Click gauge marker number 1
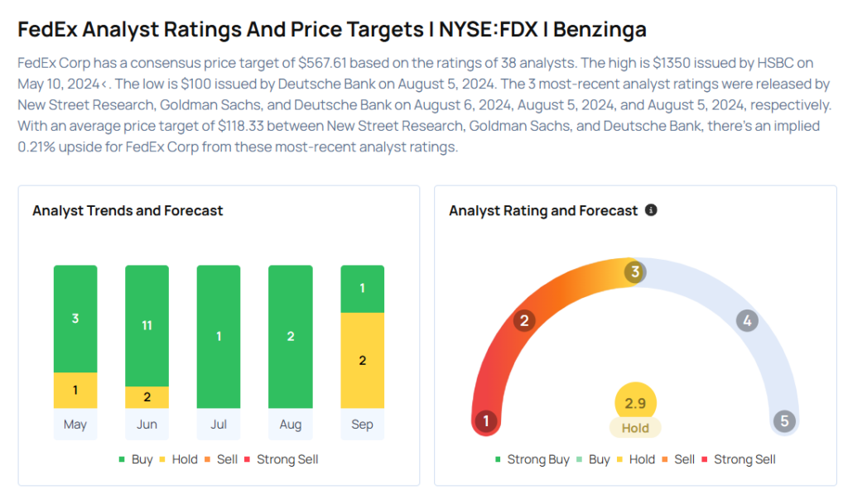The image size is (848, 504). pos(486,421)
